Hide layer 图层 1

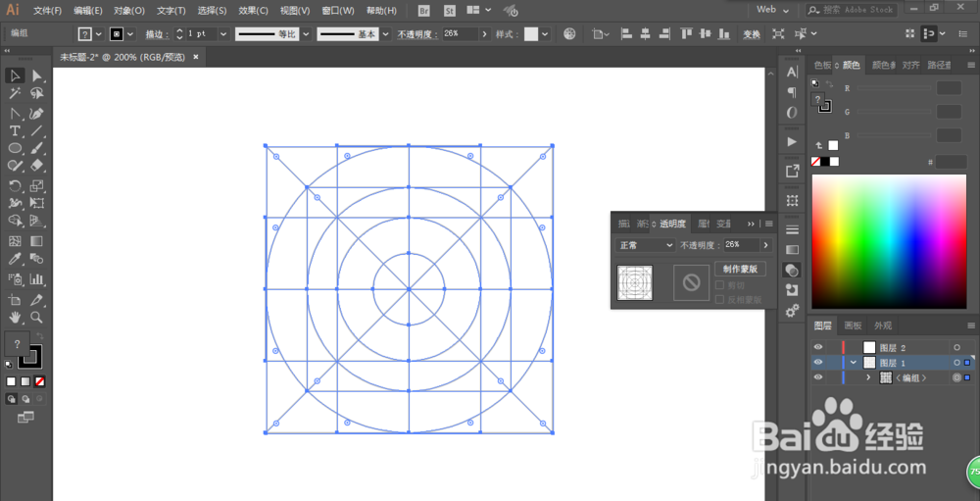818,362
